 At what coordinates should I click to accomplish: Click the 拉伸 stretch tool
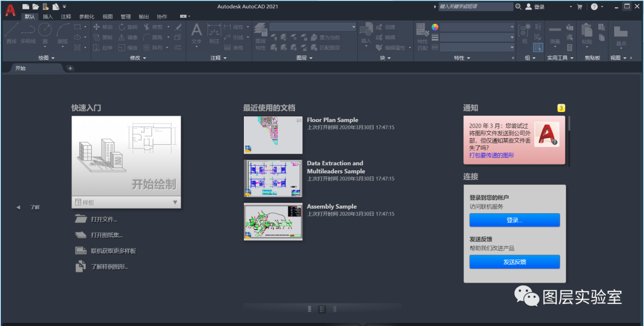coord(103,48)
